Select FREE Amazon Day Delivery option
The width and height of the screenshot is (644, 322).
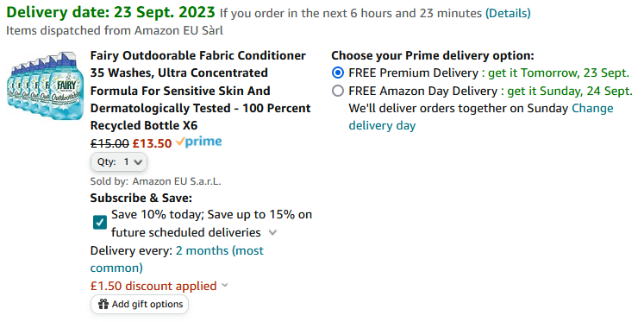(x=338, y=91)
